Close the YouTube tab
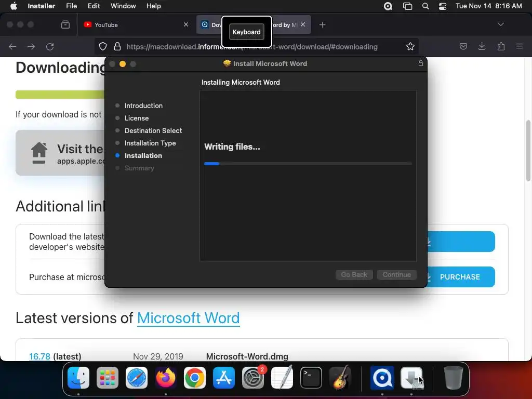The width and height of the screenshot is (532, 399). [186, 24]
